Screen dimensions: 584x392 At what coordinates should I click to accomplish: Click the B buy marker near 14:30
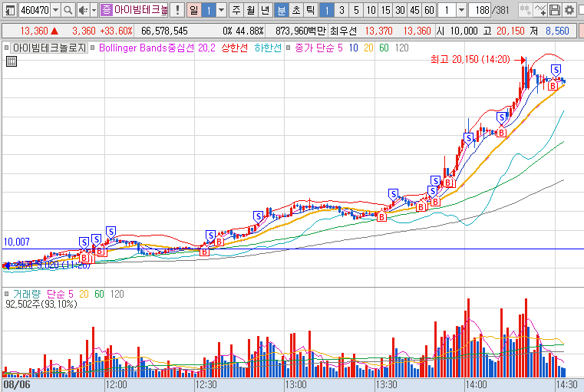click(553, 86)
